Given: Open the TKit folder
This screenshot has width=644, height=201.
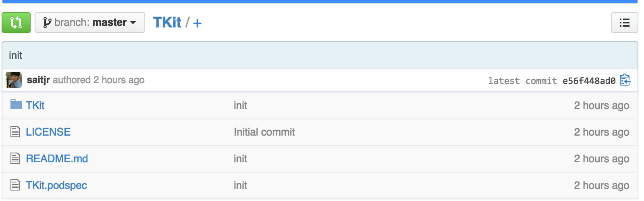Looking at the screenshot, I should pos(35,105).
